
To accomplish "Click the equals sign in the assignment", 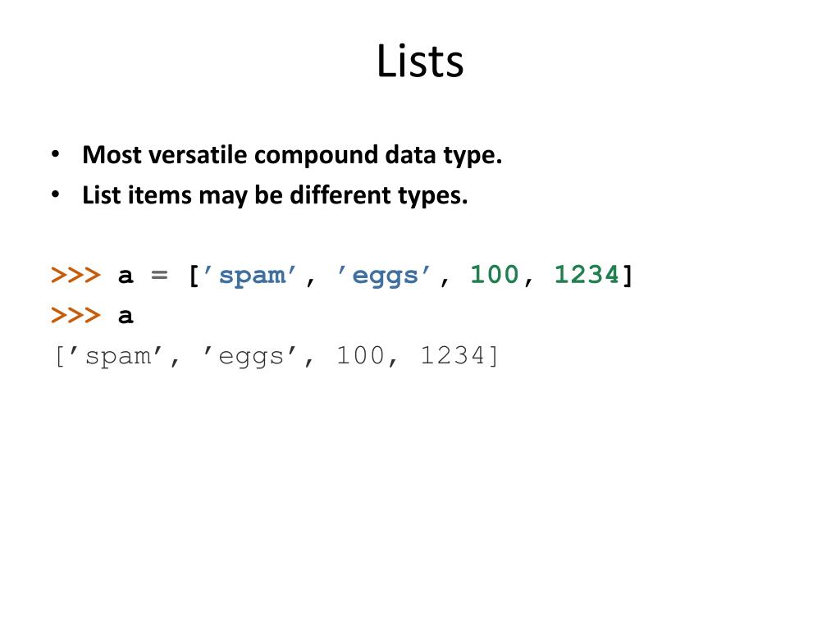I will [x=159, y=276].
